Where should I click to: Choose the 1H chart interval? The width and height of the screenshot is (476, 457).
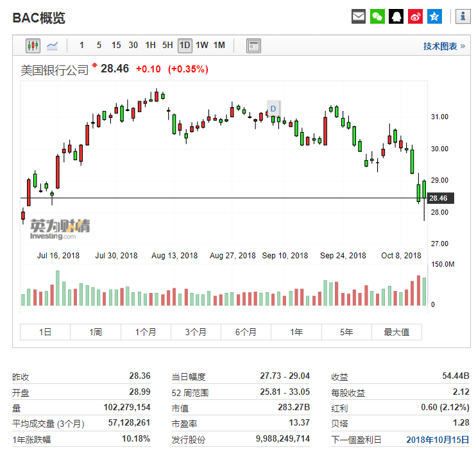click(x=150, y=46)
